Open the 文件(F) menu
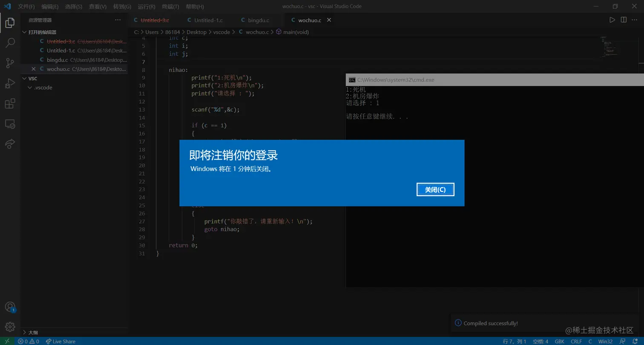This screenshot has height=345, width=644. click(26, 7)
